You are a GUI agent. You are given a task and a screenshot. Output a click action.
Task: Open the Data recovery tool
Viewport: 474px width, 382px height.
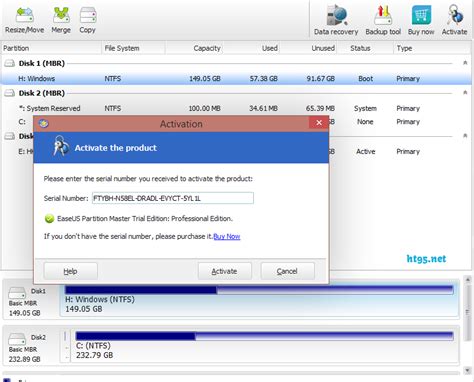(337, 15)
